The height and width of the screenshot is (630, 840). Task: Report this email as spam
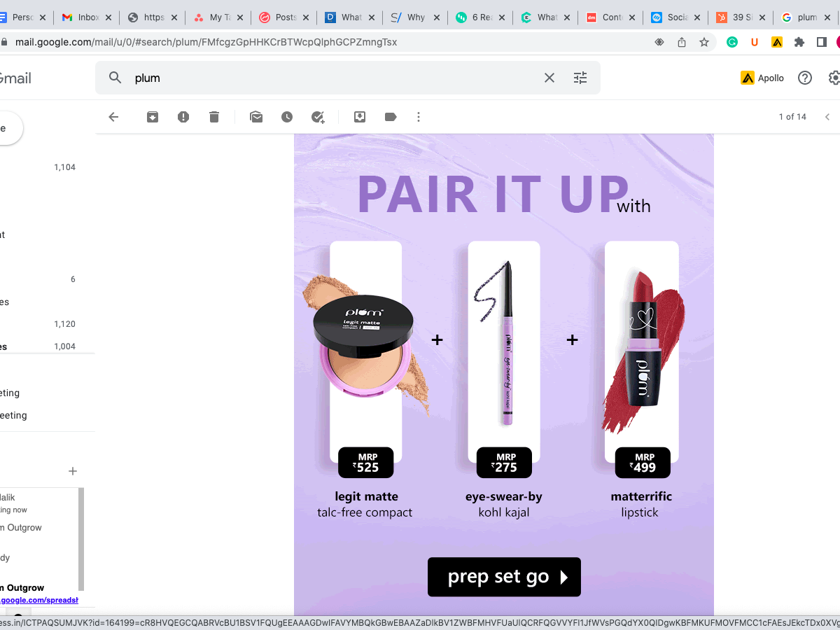[183, 117]
